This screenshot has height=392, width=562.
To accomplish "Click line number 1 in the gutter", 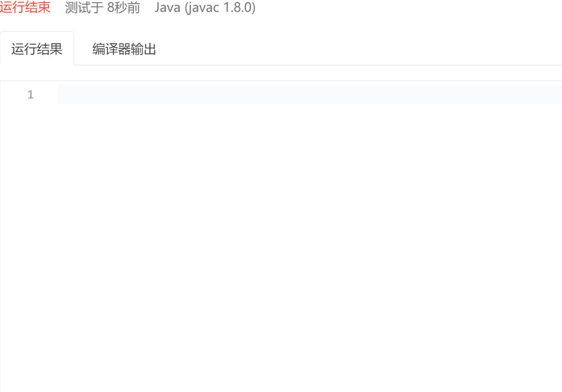I will 31,94.
